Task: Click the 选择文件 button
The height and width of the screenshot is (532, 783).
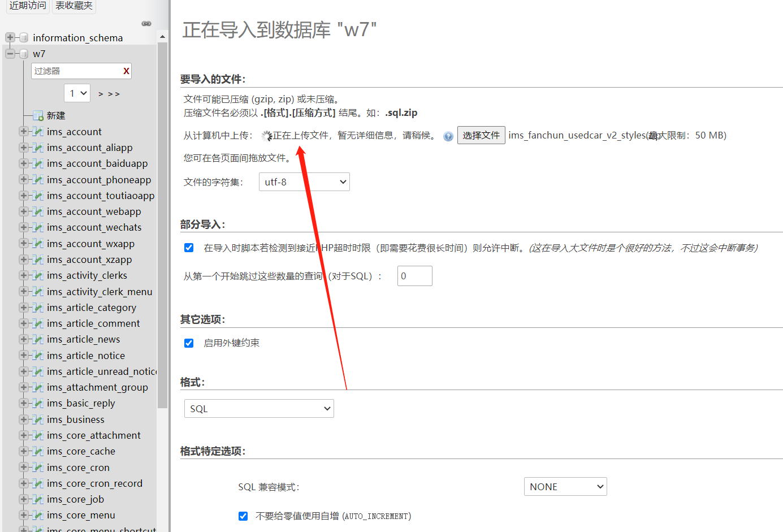Action: [481, 135]
